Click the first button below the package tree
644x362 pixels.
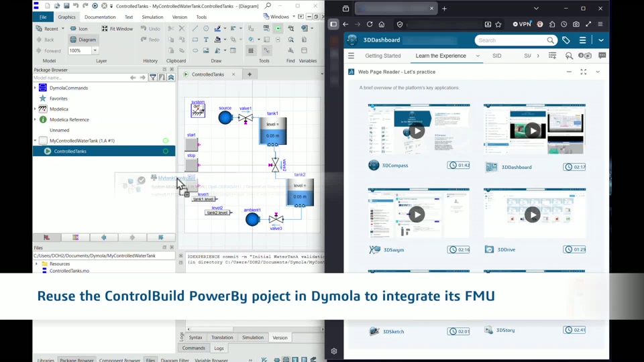click(x=47, y=237)
